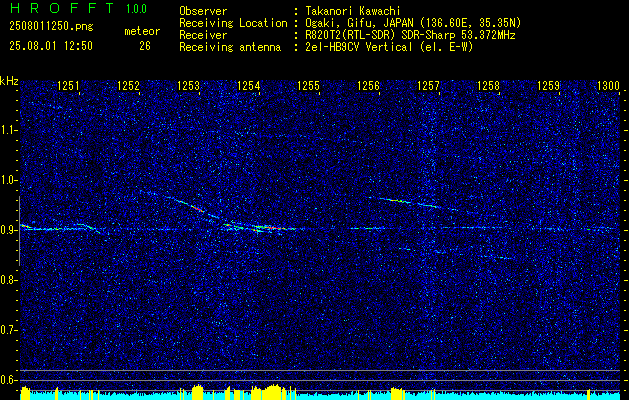Click the meteor label

point(142,31)
